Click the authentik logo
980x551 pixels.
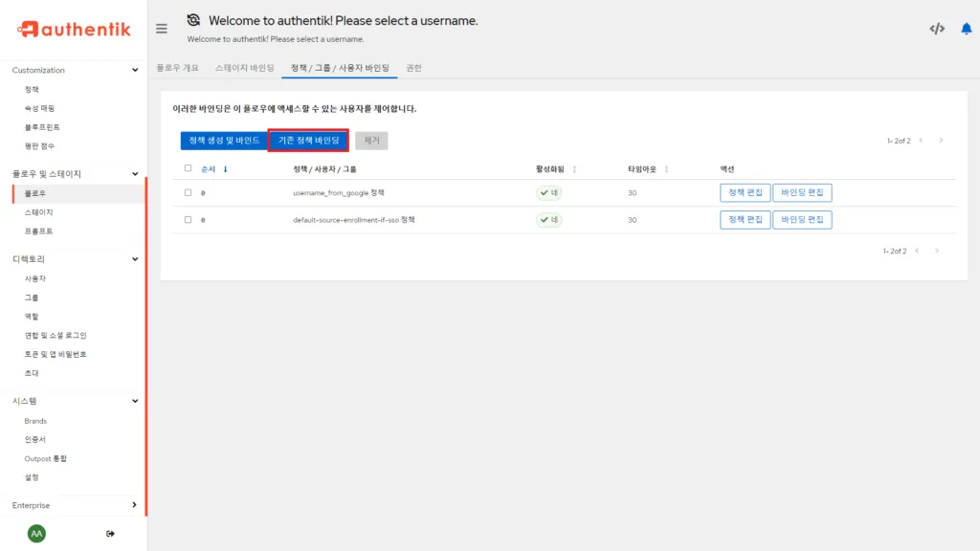click(74, 30)
